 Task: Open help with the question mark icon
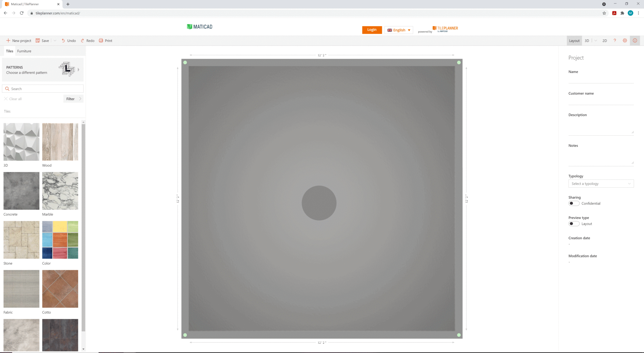(x=615, y=41)
